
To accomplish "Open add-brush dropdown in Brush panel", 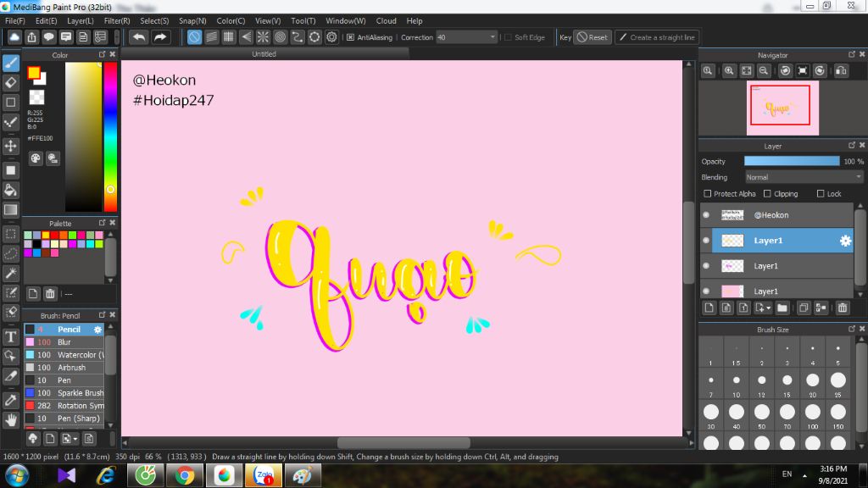I will click(x=75, y=439).
